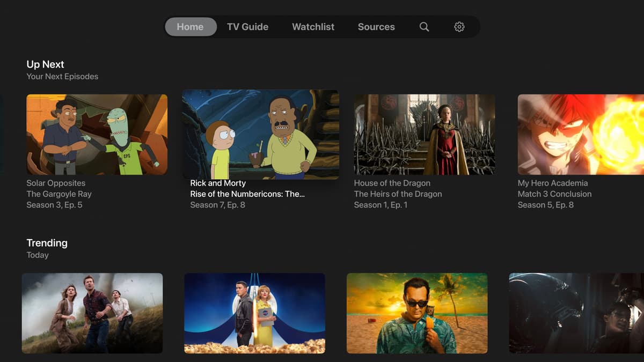Open House of the Dragon thumbnail
The height and width of the screenshot is (362, 644).
point(425,135)
